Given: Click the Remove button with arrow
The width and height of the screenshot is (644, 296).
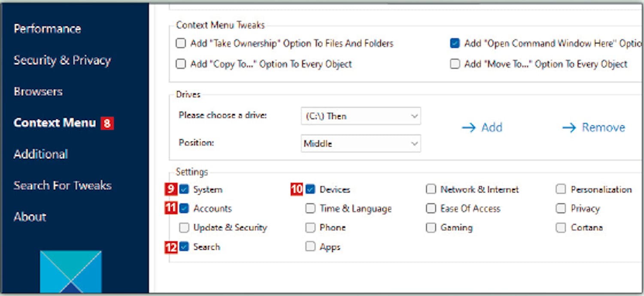Looking at the screenshot, I should tap(593, 127).
